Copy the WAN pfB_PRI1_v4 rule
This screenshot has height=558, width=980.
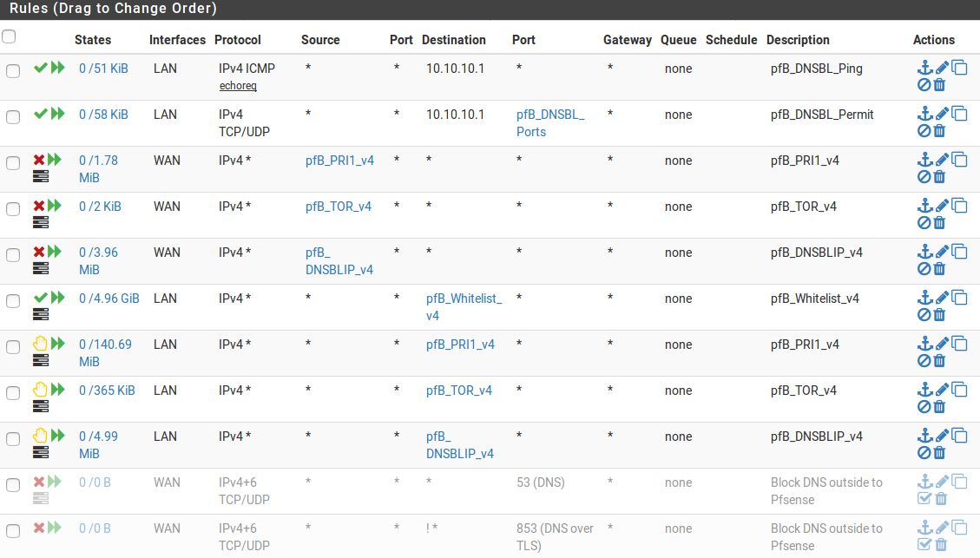[x=959, y=160]
